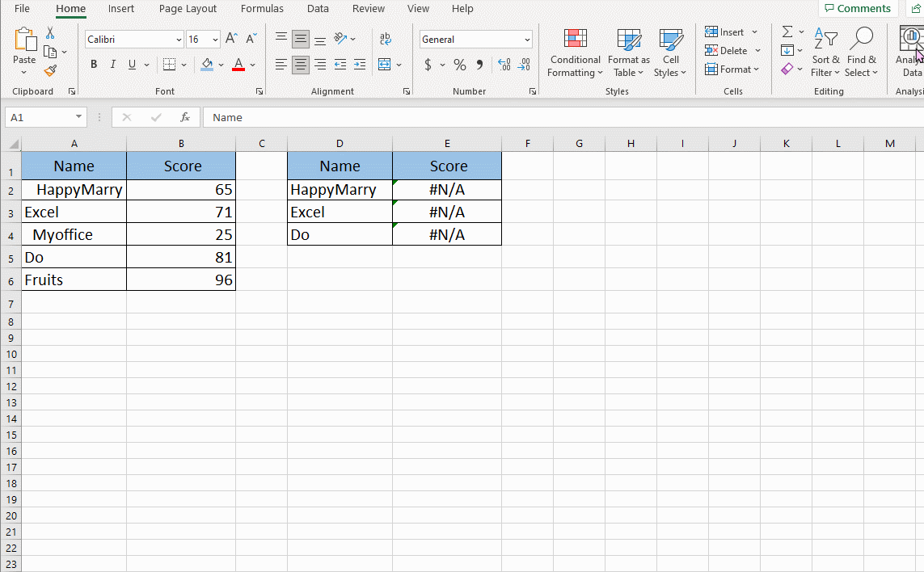Toggle Middle Align vertical alignment
The image size is (924, 572).
click(x=300, y=38)
